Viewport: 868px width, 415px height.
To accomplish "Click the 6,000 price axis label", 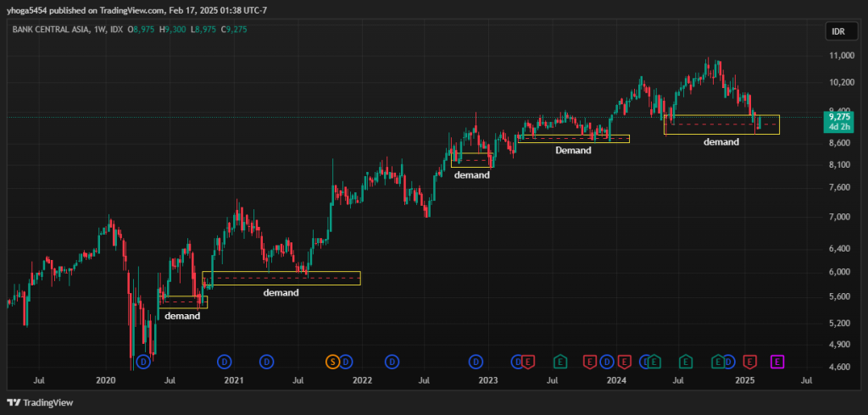I will pos(840,272).
